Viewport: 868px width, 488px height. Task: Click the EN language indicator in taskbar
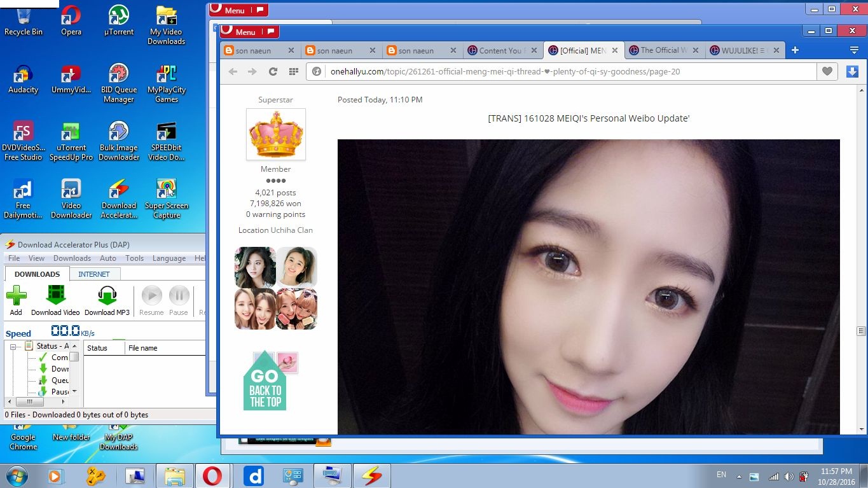(x=721, y=475)
